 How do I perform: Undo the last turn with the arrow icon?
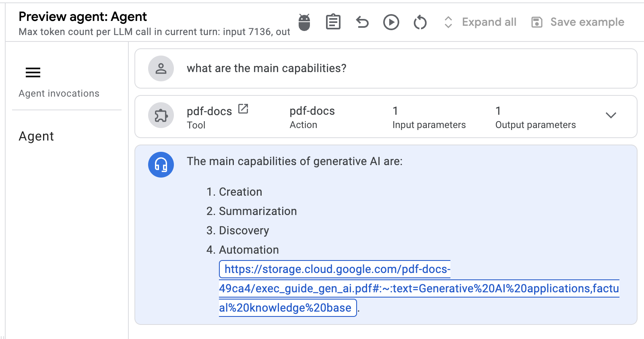tap(362, 22)
